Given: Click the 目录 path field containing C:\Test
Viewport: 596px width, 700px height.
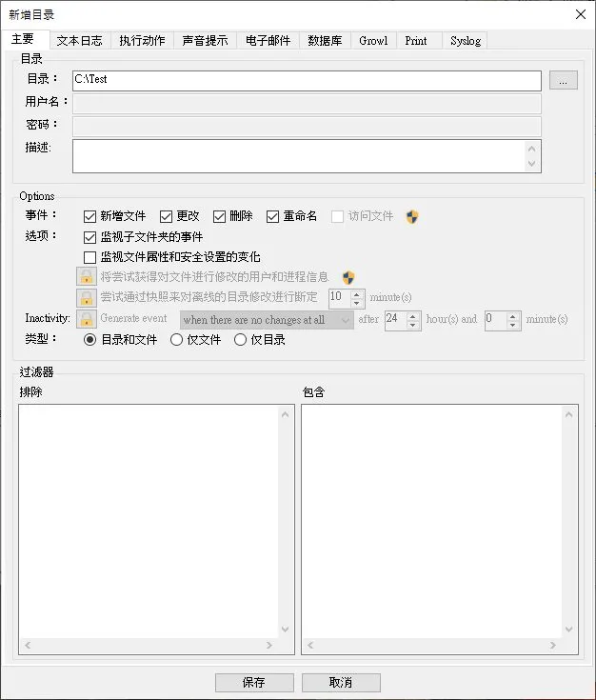Looking at the screenshot, I should click(x=307, y=81).
